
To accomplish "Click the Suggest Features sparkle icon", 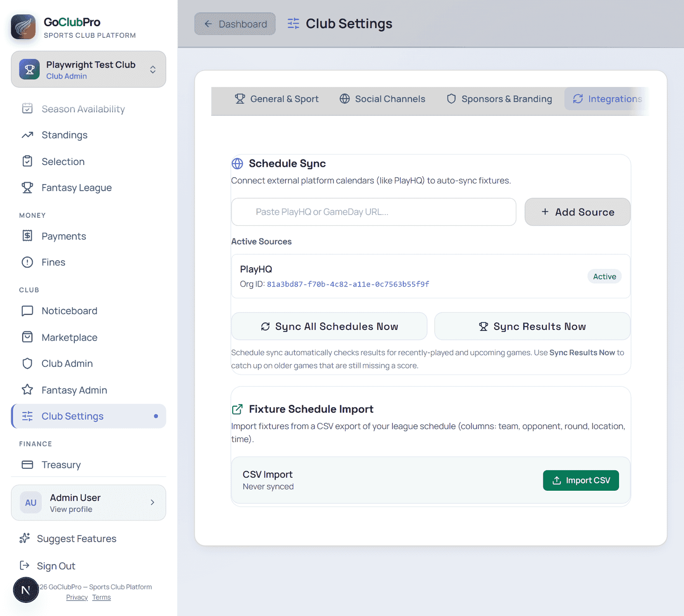I will coord(25,538).
